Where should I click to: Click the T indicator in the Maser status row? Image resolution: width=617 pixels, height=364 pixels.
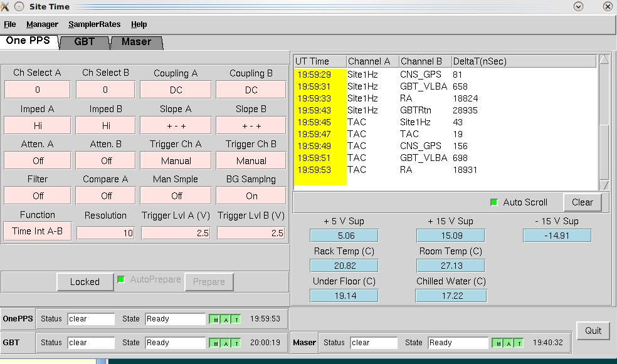pos(519,343)
